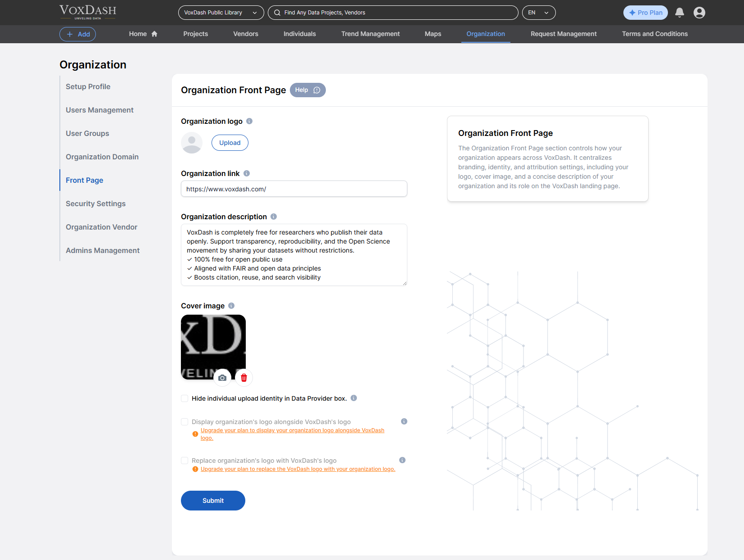This screenshot has height=560, width=744.
Task: Click the camera icon to change cover image
Action: click(222, 378)
